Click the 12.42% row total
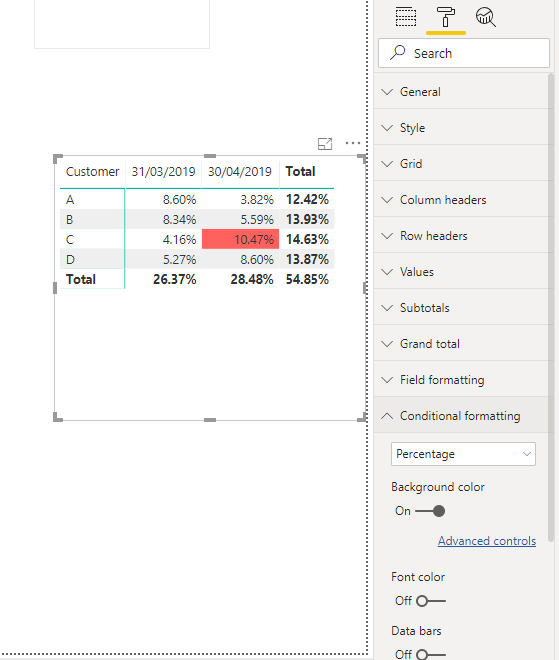This screenshot has height=660, width=559. [307, 200]
